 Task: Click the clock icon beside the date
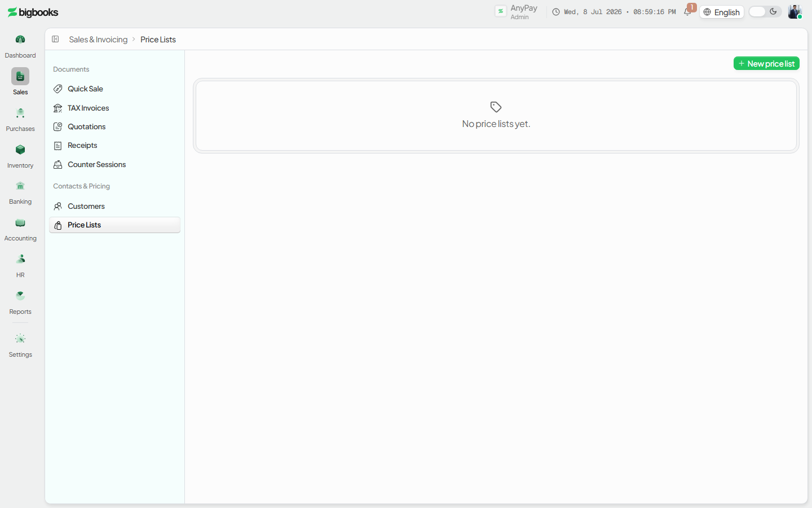[x=556, y=12]
